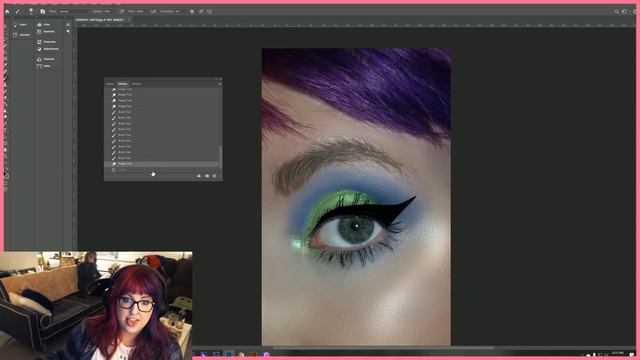Create new document from current state

pyautogui.click(x=199, y=176)
